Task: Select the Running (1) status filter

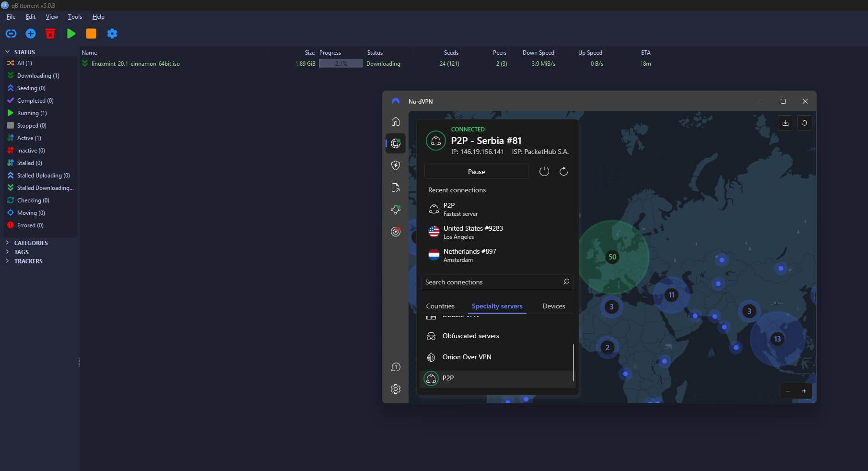Action: (40, 113)
